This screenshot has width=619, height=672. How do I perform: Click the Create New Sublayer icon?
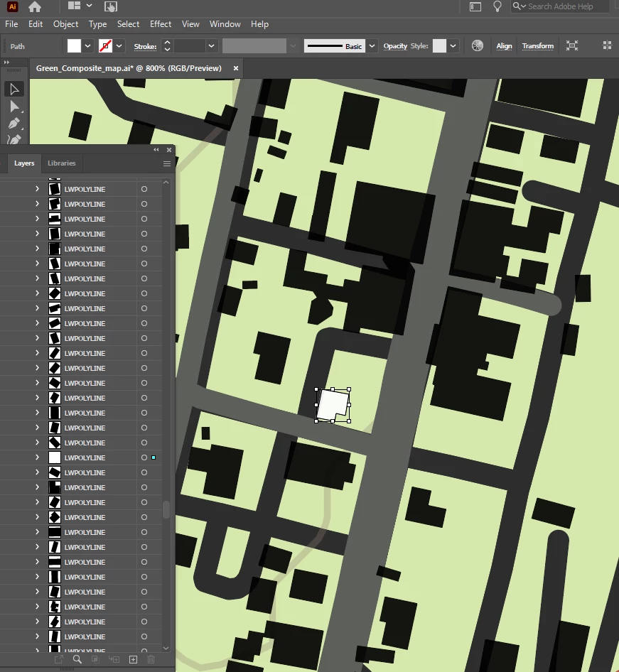point(114,660)
